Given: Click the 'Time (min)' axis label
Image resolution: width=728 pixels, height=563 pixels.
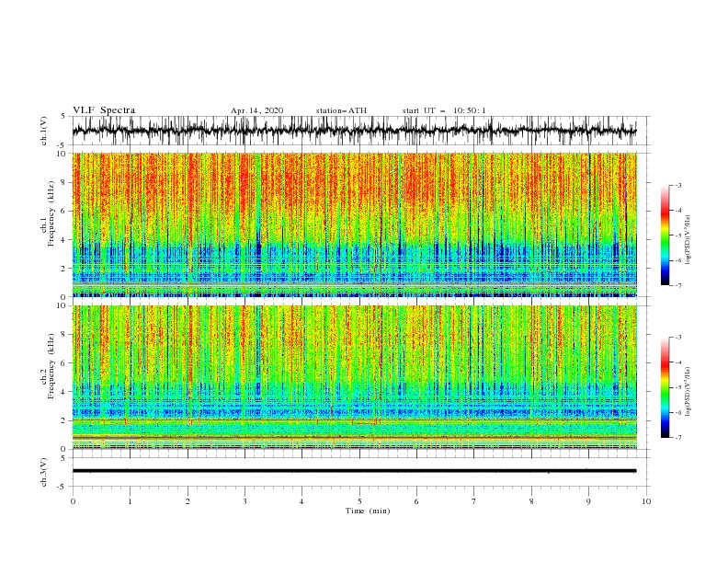Looking at the screenshot, I should (368, 511).
